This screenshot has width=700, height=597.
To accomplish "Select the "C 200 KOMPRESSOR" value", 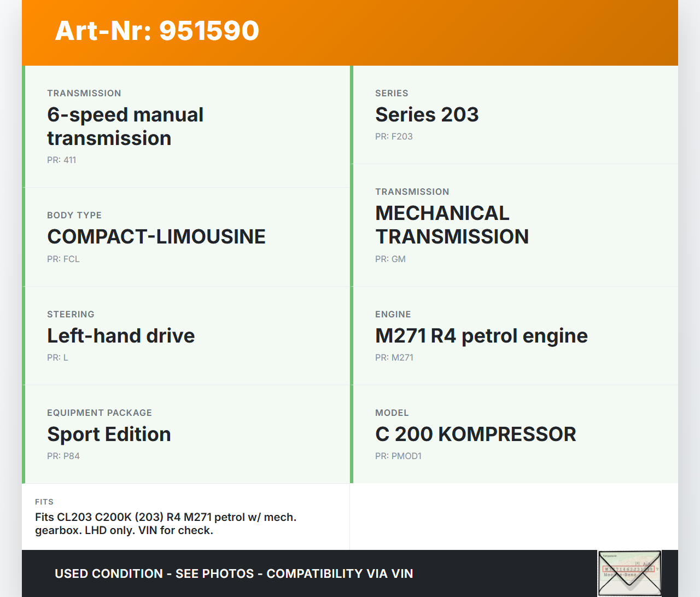I will [x=475, y=434].
